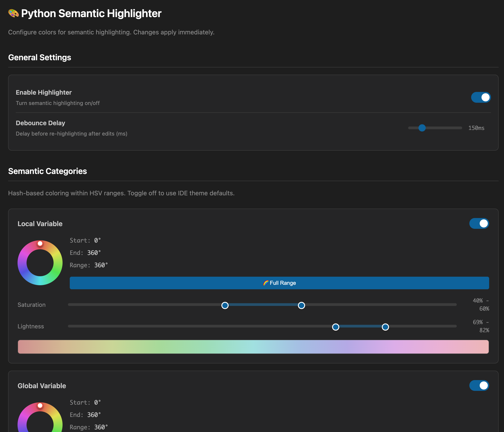
Task: Click Saturation maximum handle at 60%
Action: tap(301, 305)
